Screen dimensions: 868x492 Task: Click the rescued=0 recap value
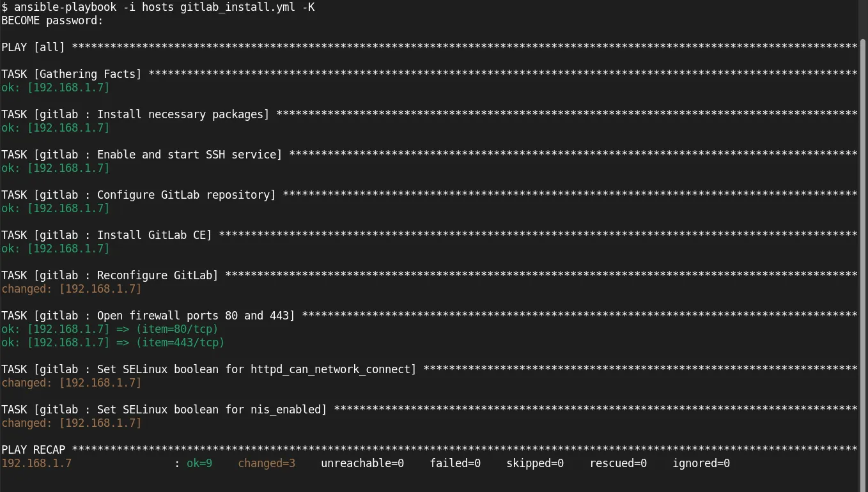click(x=618, y=463)
